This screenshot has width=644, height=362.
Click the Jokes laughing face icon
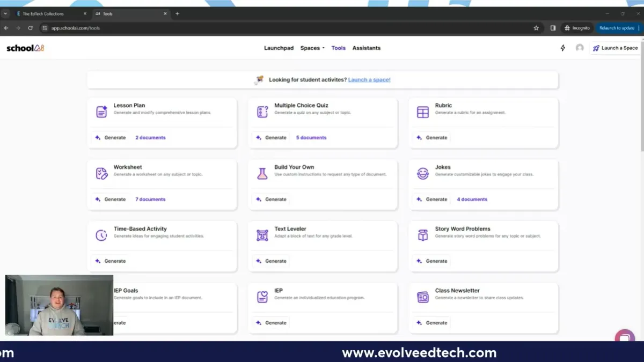(x=423, y=174)
